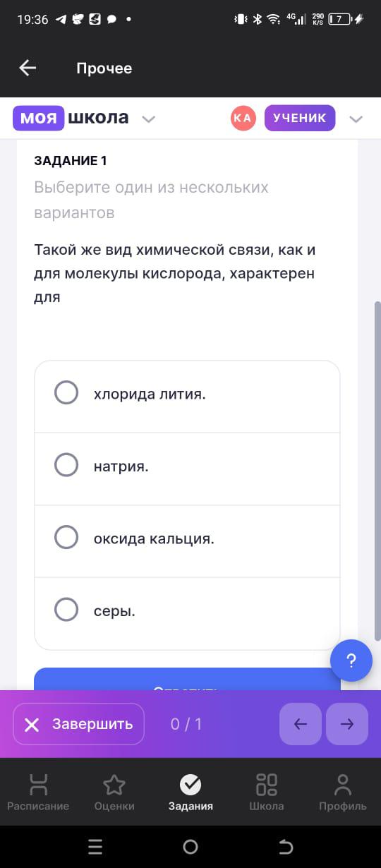Select the answer натрия
The width and height of the screenshot is (381, 868).
point(187,466)
